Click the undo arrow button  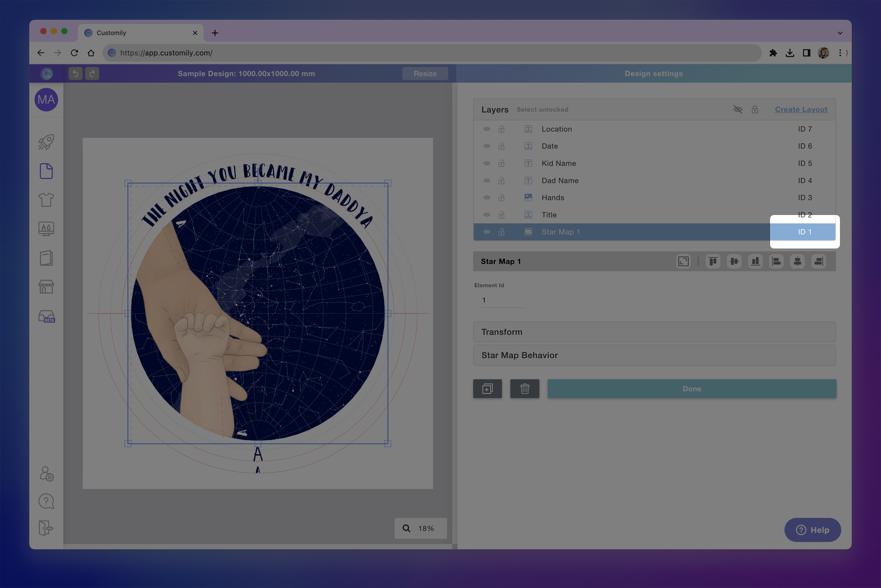coord(75,73)
